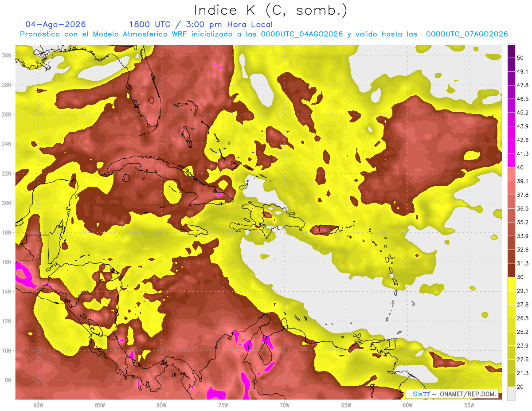Click the legend value '27.8'

click(x=523, y=305)
